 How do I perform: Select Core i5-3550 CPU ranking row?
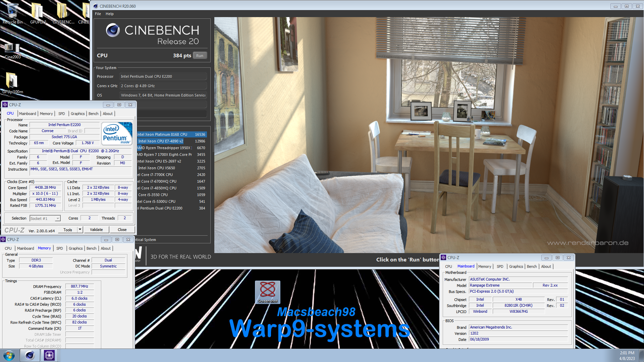tap(171, 195)
